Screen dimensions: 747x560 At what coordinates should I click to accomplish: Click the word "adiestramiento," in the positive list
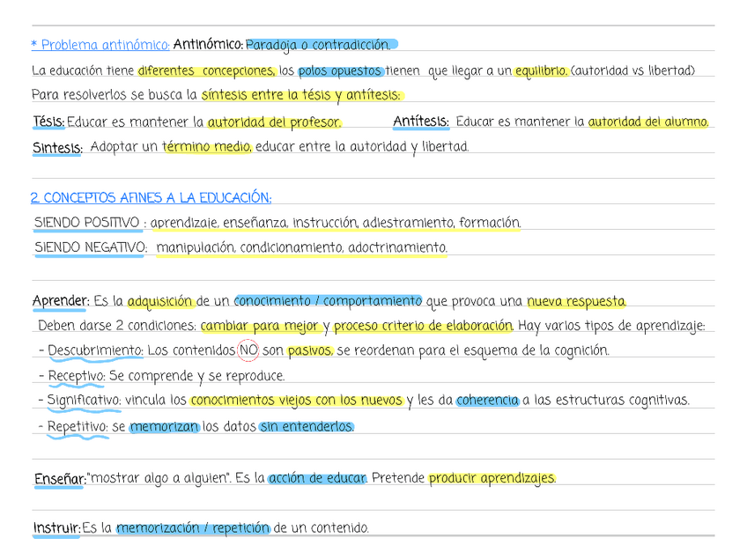[x=409, y=223]
